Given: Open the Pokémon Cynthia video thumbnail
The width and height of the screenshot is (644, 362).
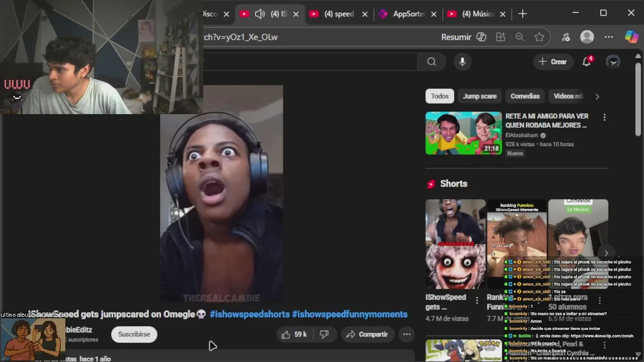Looking at the screenshot, I should point(463,350).
